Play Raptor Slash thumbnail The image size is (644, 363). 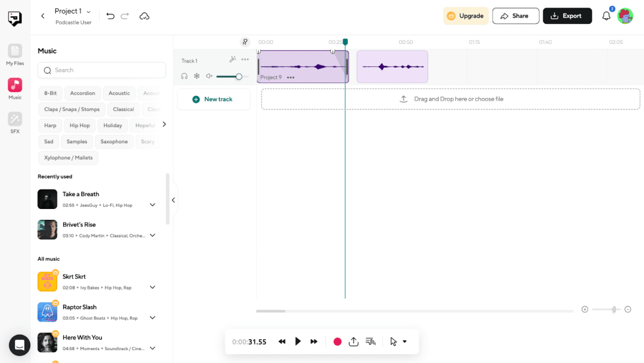(47, 311)
